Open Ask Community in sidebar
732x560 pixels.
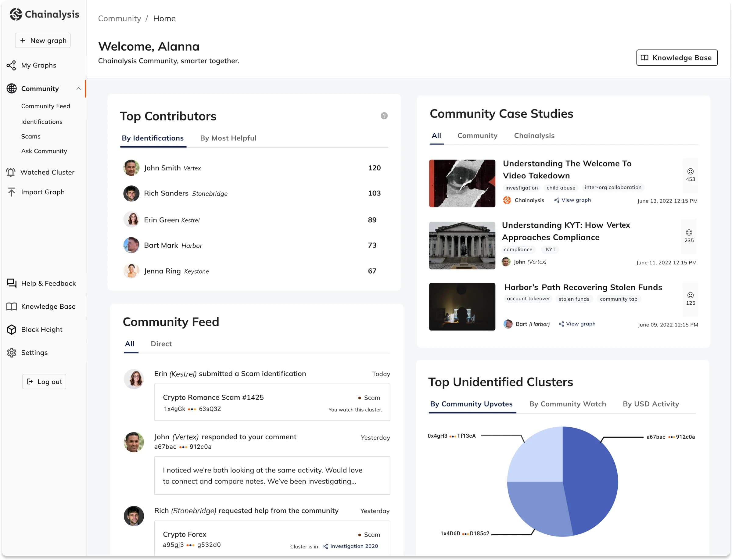coord(44,151)
